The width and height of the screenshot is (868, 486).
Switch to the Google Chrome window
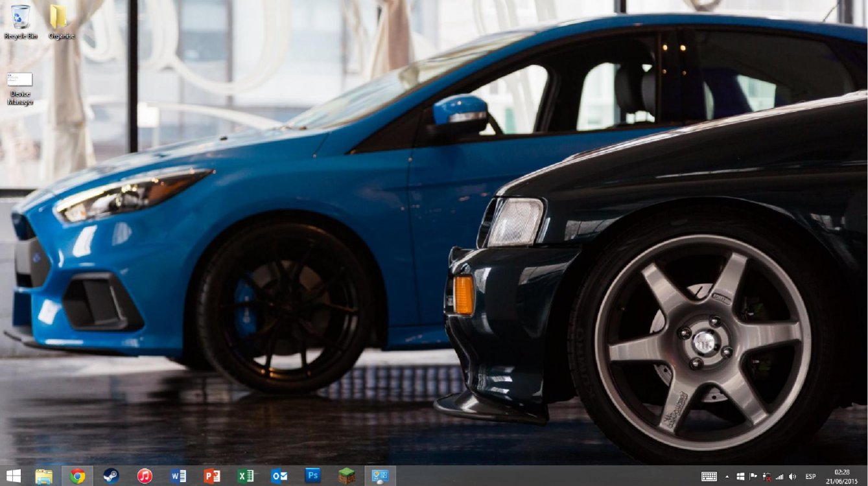pyautogui.click(x=78, y=476)
